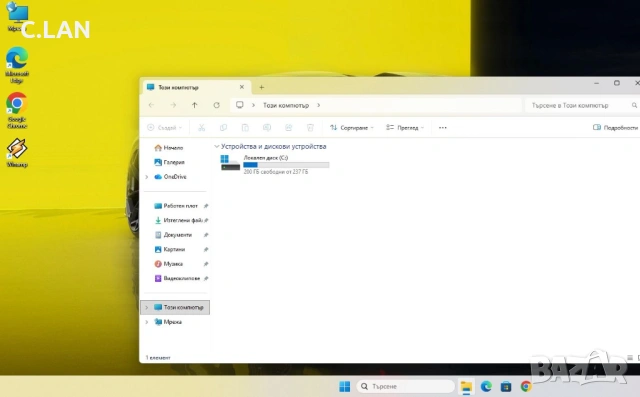Click the Rename icon in toolbar
The width and height of the screenshot is (640, 397).
(x=267, y=128)
